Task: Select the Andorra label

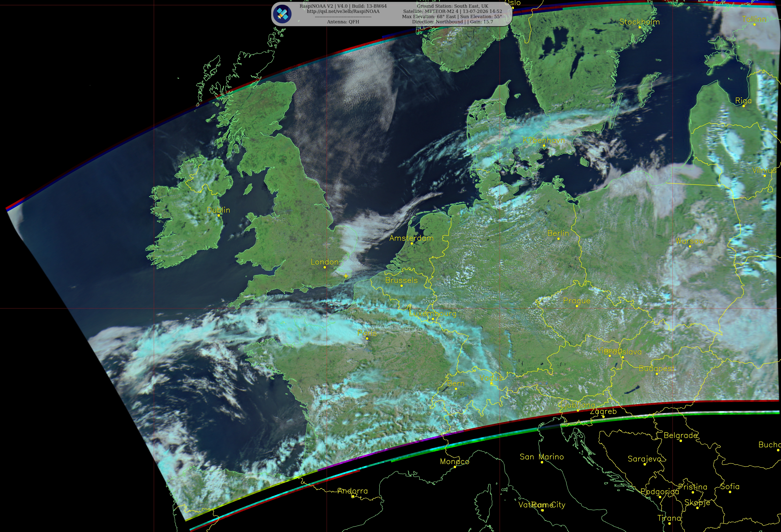Action: 352,491
